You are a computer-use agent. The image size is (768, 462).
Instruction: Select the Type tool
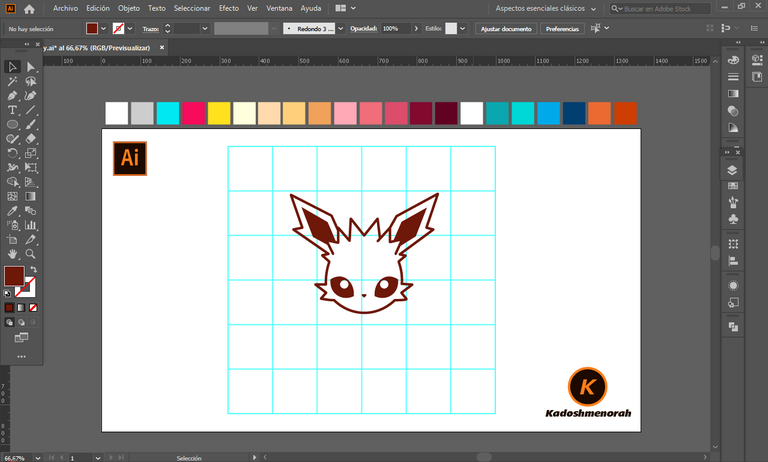pos(12,110)
